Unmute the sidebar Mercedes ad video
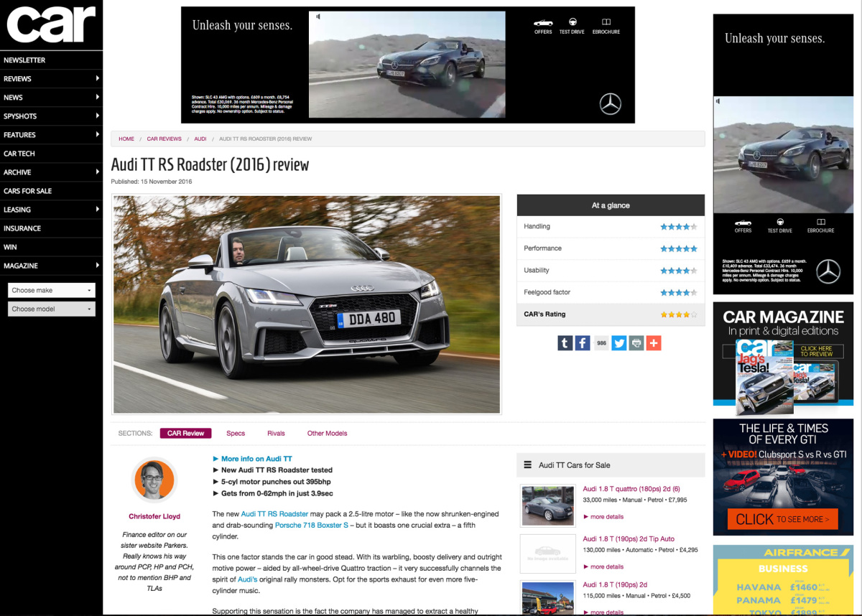 (718, 101)
